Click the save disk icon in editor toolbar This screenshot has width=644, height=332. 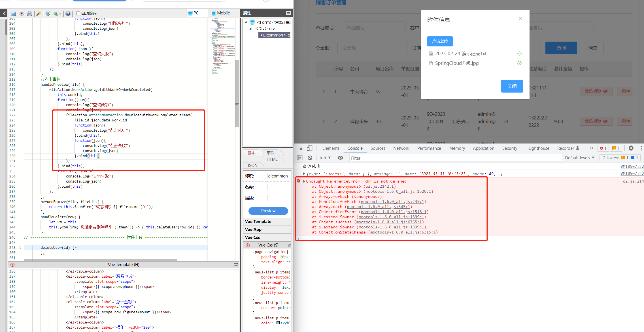click(x=13, y=14)
